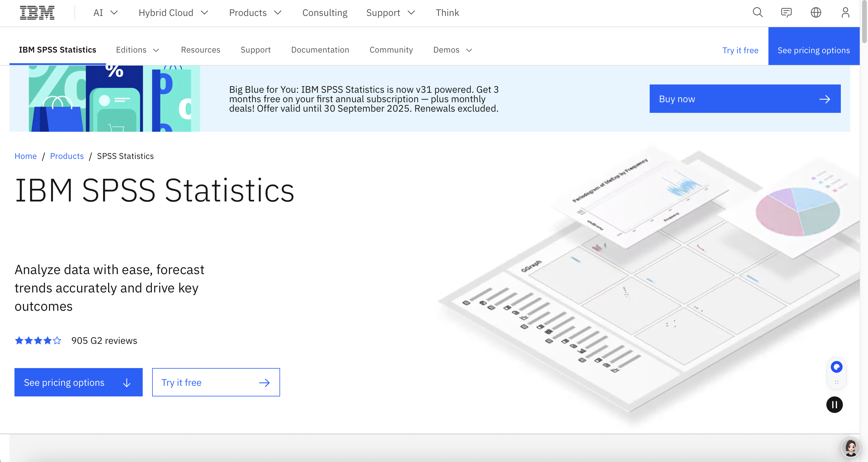Open the chat contact icon in top bar
This screenshot has width=868, height=462.
(x=786, y=12)
